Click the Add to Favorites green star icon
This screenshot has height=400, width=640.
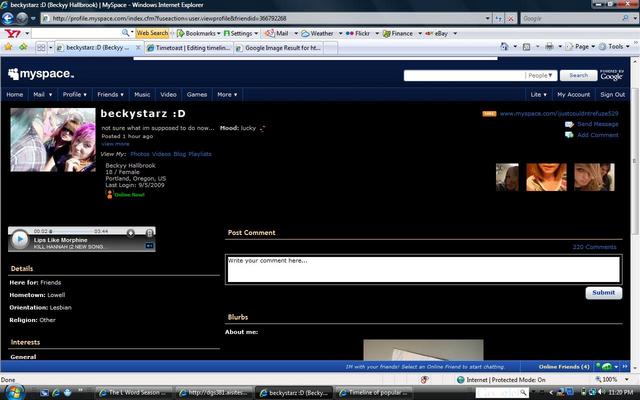pyautogui.click(x=23, y=47)
